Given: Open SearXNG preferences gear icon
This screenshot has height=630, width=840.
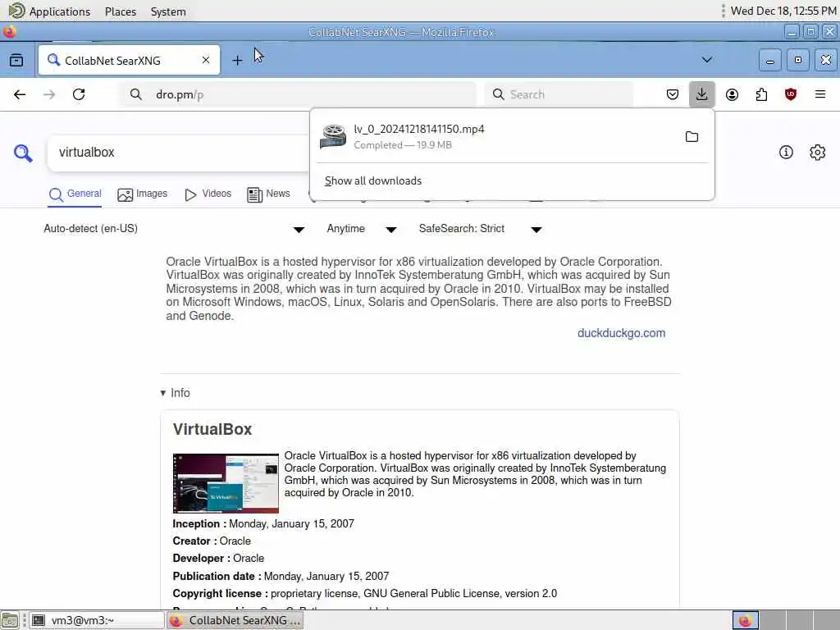Looking at the screenshot, I should (818, 153).
